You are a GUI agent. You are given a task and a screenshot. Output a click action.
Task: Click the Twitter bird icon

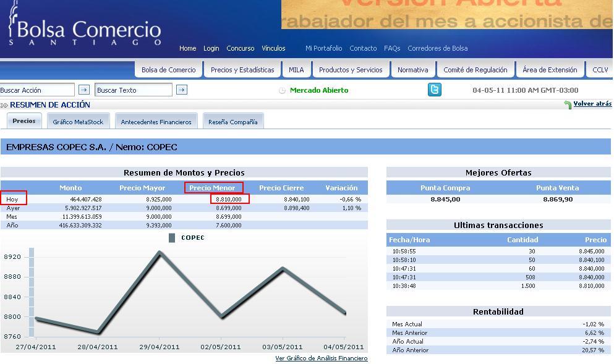(x=435, y=90)
